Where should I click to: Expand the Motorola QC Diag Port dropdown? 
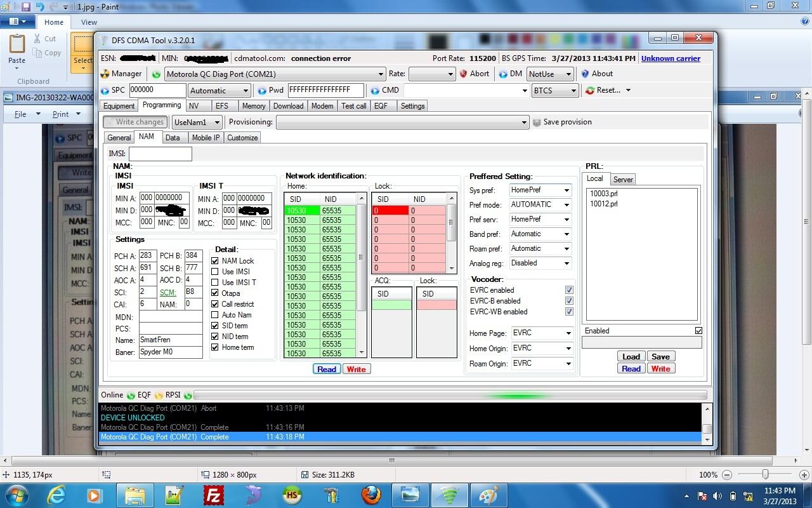381,74
